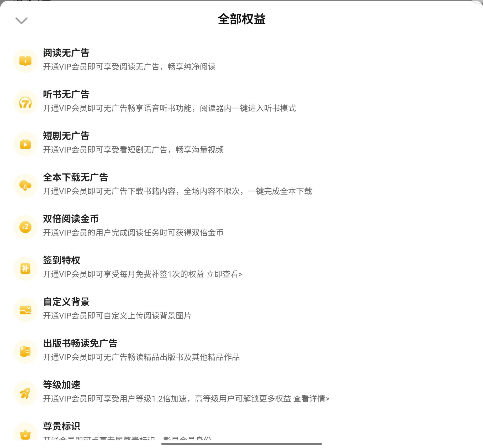Click the 短剧无广告 video icon
Screen dimensions: 483x448
click(25, 144)
